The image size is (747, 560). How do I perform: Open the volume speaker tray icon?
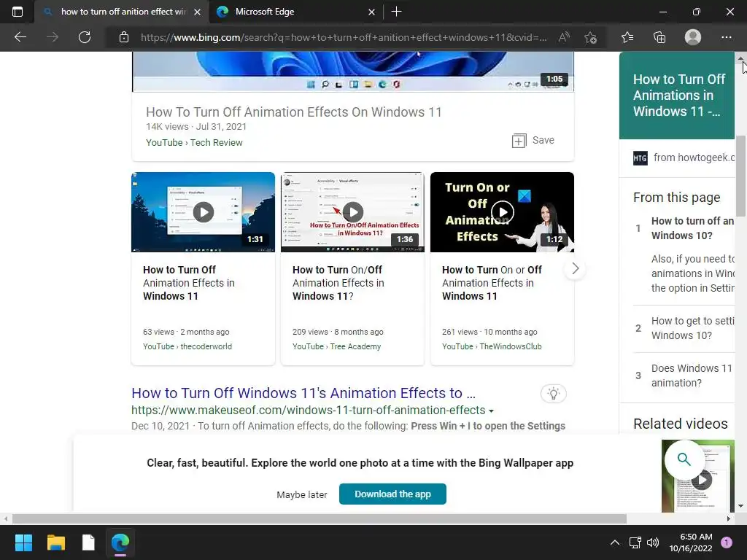653,542
